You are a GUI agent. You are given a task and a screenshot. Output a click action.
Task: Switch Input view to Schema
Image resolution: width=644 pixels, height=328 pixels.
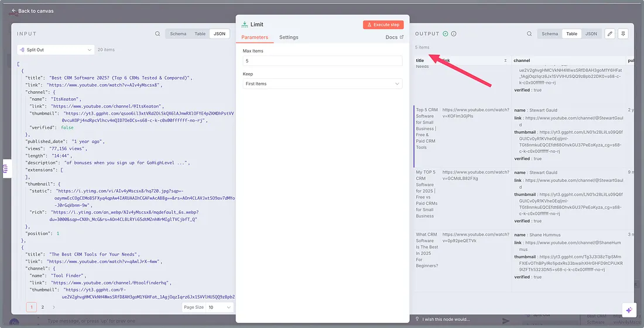coord(178,34)
